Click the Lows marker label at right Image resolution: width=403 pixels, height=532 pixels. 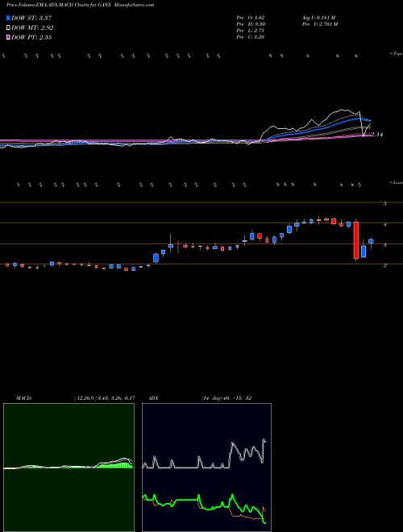pos(397,182)
